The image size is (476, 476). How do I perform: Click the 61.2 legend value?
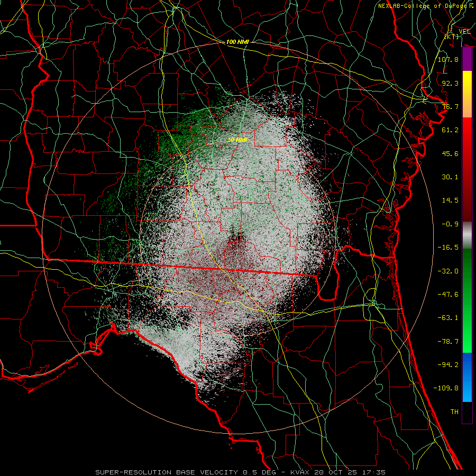[x=450, y=130]
